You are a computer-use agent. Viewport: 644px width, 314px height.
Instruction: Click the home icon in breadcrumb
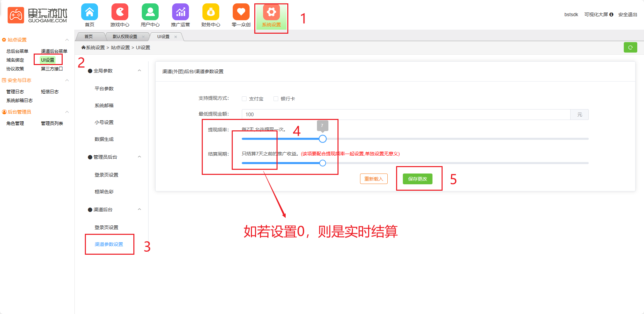83,48
